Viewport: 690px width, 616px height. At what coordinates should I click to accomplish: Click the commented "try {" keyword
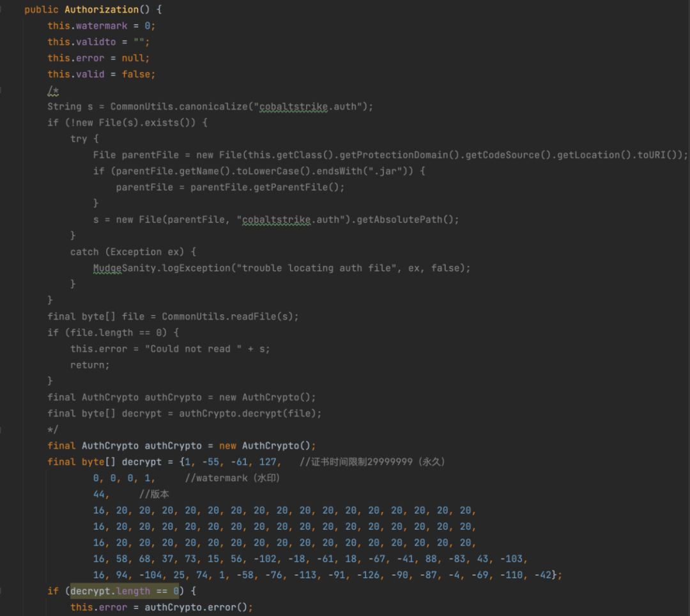point(84,139)
